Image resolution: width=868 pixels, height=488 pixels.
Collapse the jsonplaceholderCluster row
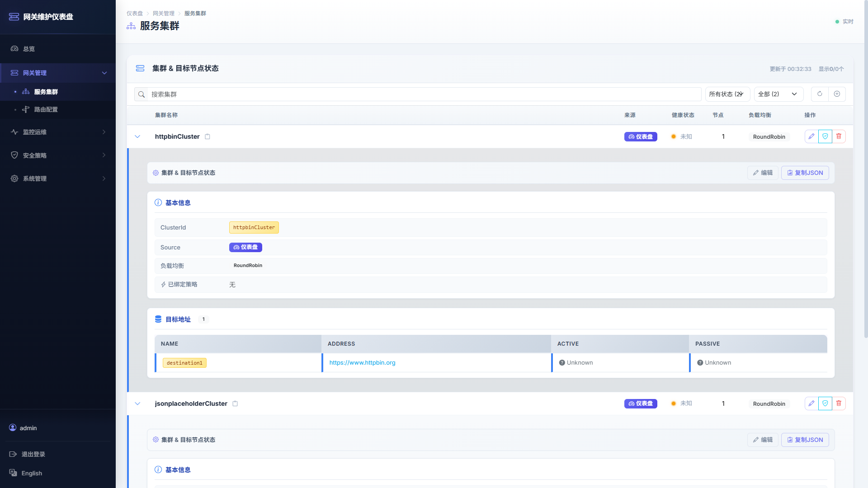click(x=137, y=404)
